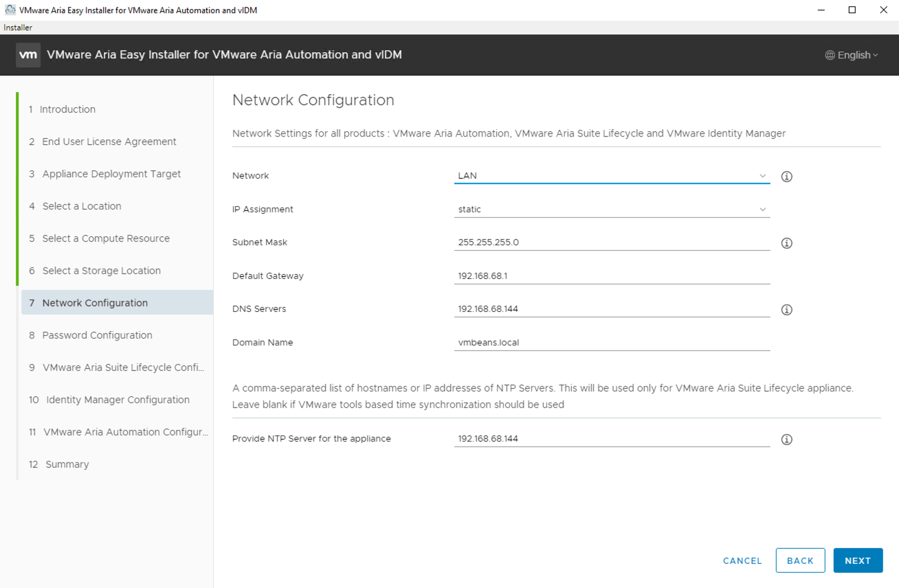Select step 7 Network Configuration
Image resolution: width=899 pixels, height=588 pixels.
coord(117,303)
